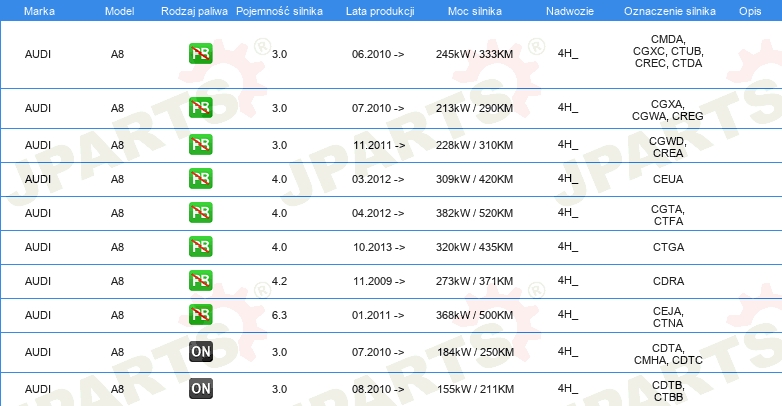Screen dimensions: 782x406
Task: Select the engine codes CEJA, CTNA
Action: point(668,317)
